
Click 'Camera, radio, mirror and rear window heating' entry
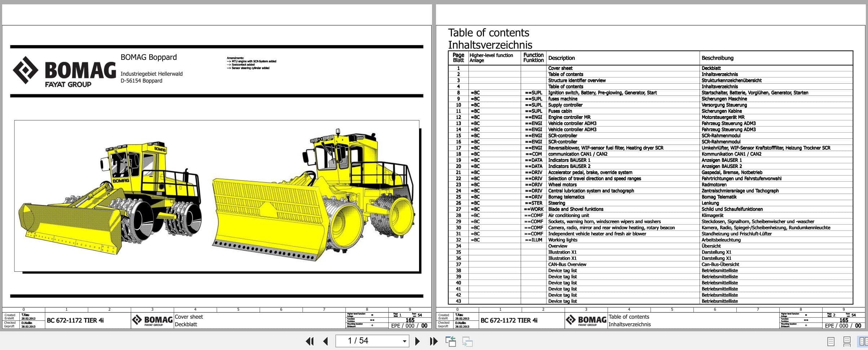tap(612, 227)
